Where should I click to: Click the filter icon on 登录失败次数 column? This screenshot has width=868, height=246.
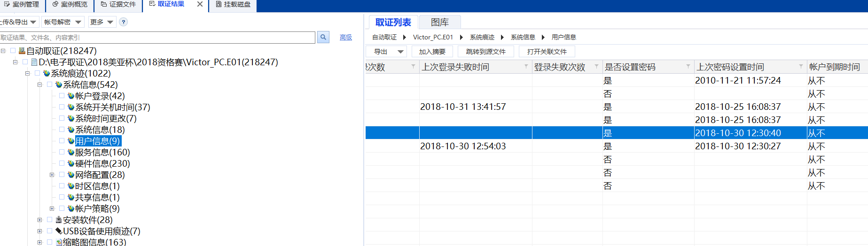point(596,67)
